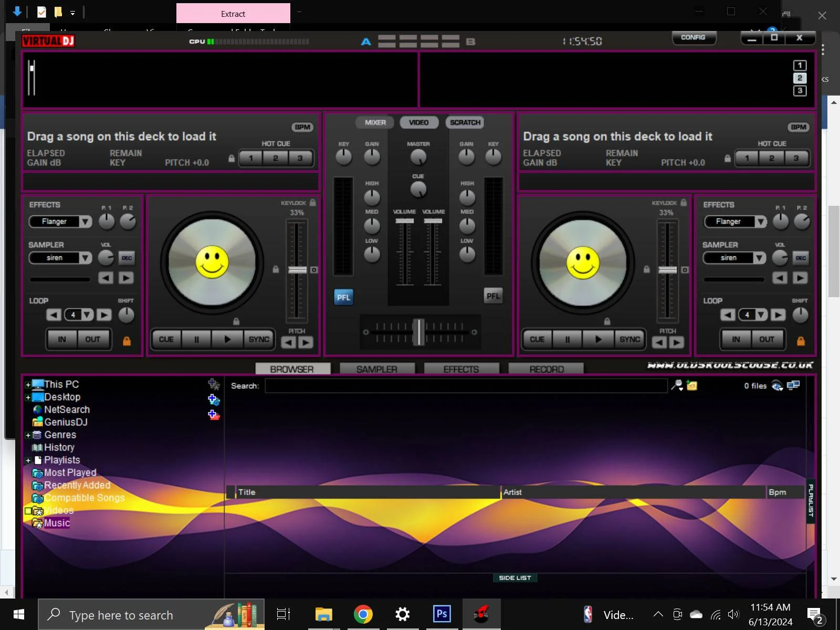Click the left deck turntable smiley disc

[x=212, y=262]
